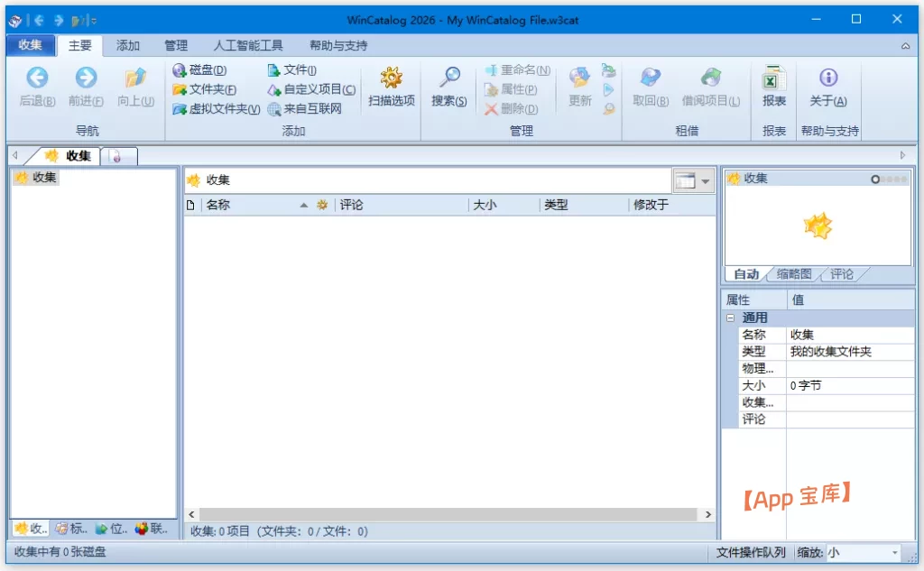Add a file with 文件(I)
The image size is (924, 571).
pos(291,70)
